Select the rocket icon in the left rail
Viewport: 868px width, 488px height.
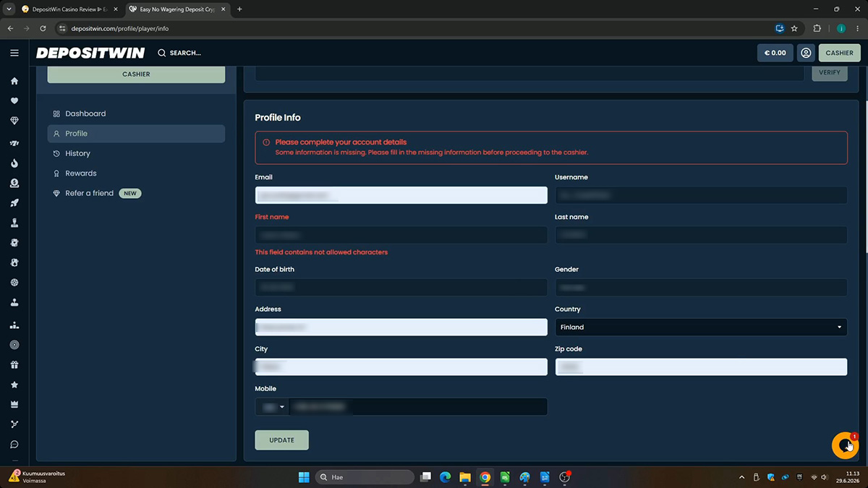point(14,203)
